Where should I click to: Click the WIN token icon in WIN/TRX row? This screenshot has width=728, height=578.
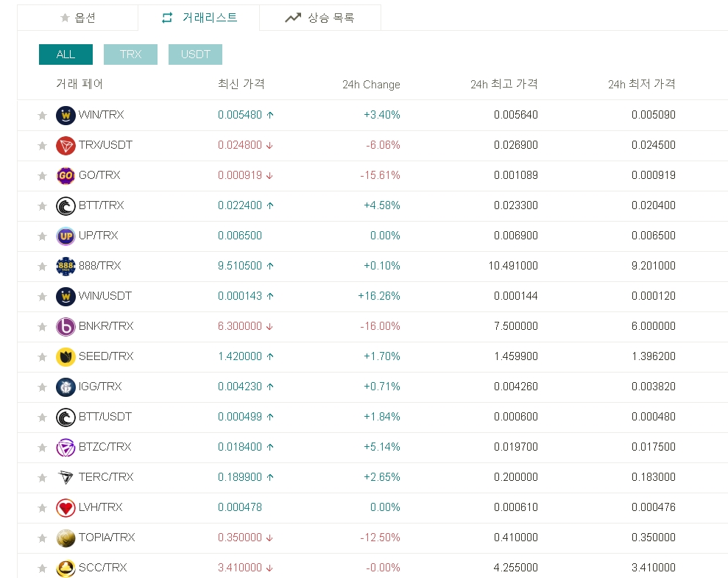point(66,115)
